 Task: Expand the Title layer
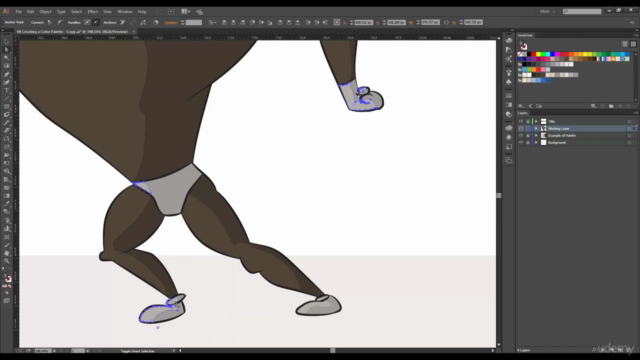(536, 121)
